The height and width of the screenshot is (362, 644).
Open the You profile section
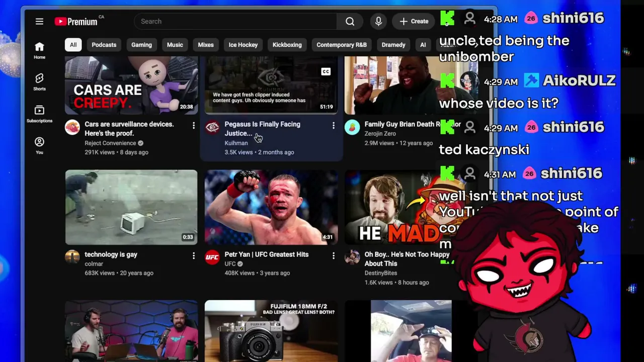click(39, 146)
